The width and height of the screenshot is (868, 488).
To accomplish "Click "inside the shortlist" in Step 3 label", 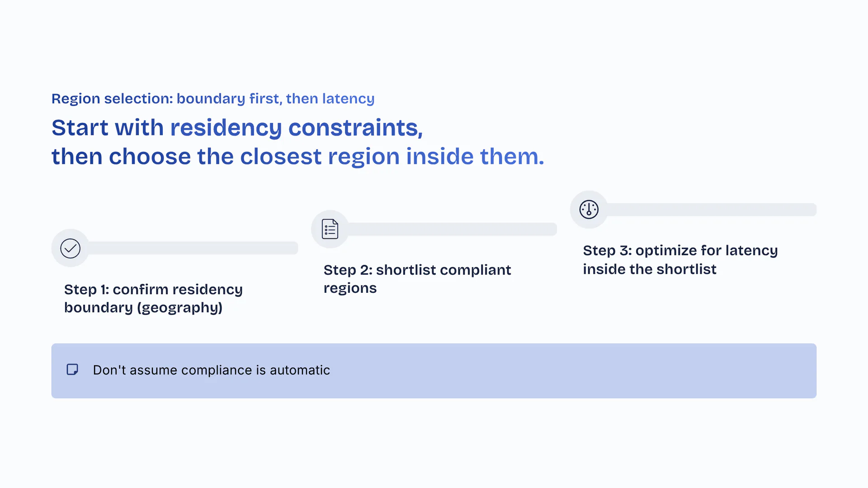I will (x=649, y=269).
